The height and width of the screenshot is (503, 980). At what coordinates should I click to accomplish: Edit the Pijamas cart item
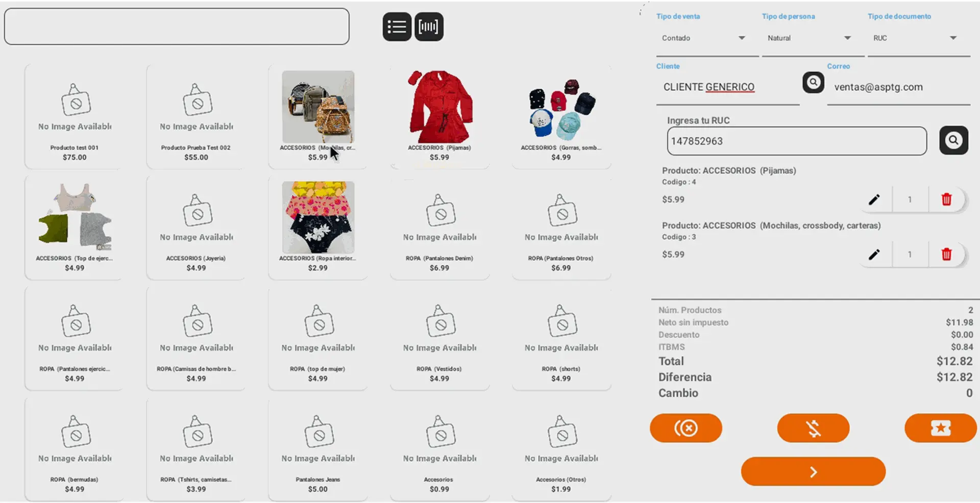pos(874,199)
